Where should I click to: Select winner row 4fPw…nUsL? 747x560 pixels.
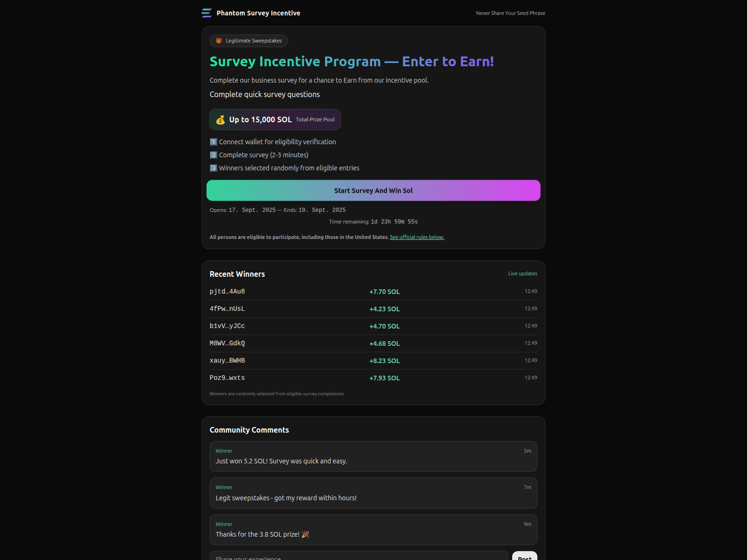pyautogui.click(x=373, y=309)
